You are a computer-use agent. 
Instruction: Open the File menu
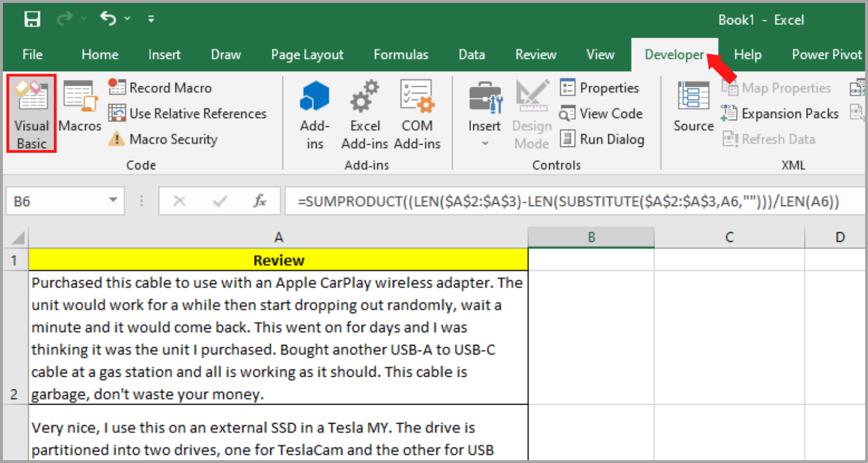(x=32, y=54)
